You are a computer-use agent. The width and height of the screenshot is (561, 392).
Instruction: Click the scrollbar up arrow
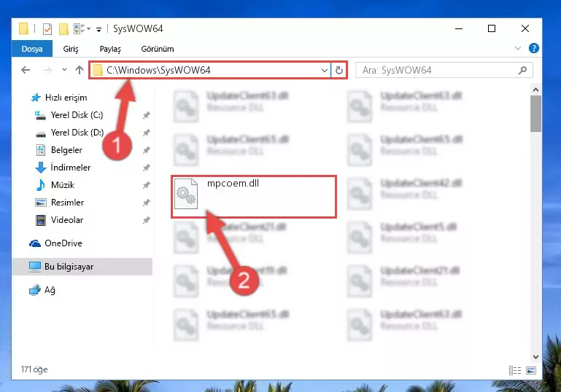coord(535,90)
